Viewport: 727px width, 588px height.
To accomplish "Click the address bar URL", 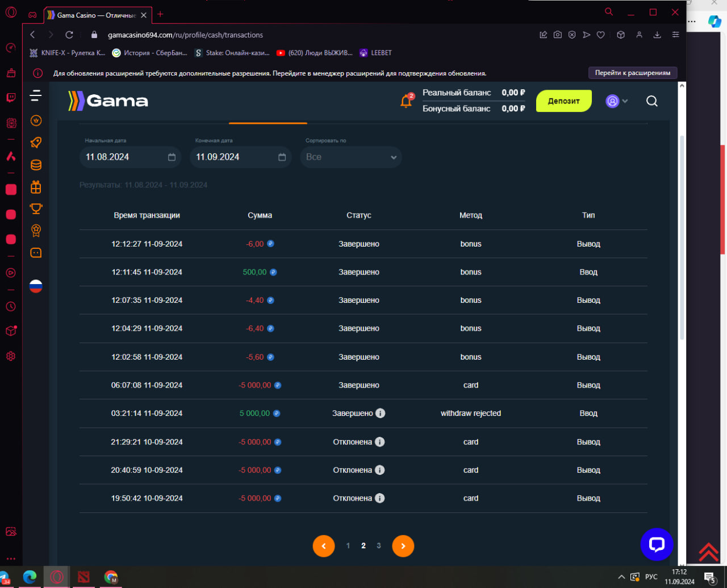I will (x=185, y=35).
